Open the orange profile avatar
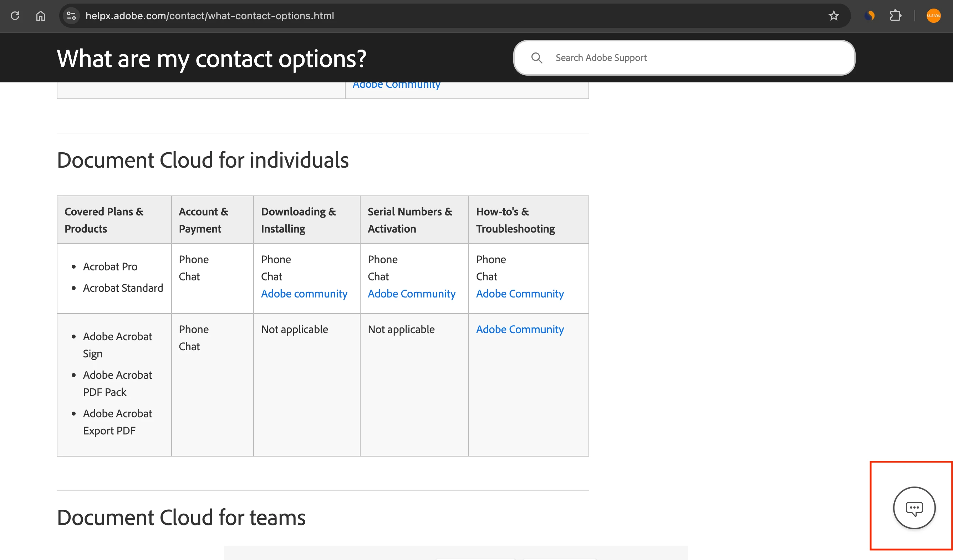Image resolution: width=953 pixels, height=560 pixels. [x=933, y=16]
